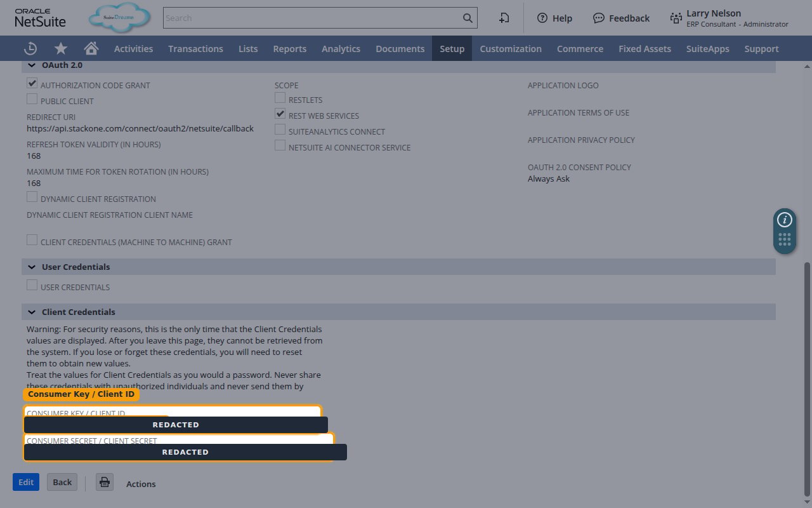The width and height of the screenshot is (812, 508).
Task: Click the vertical page scrollbar
Action: click(x=807, y=379)
